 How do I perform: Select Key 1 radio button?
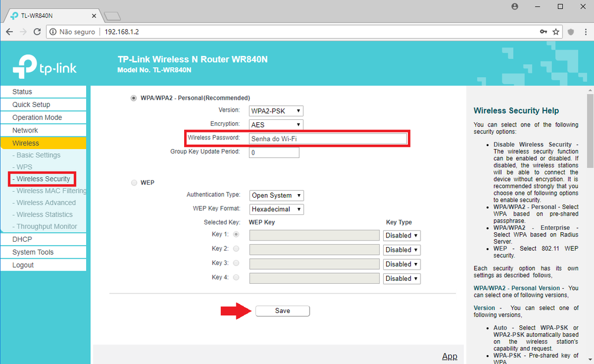point(236,235)
